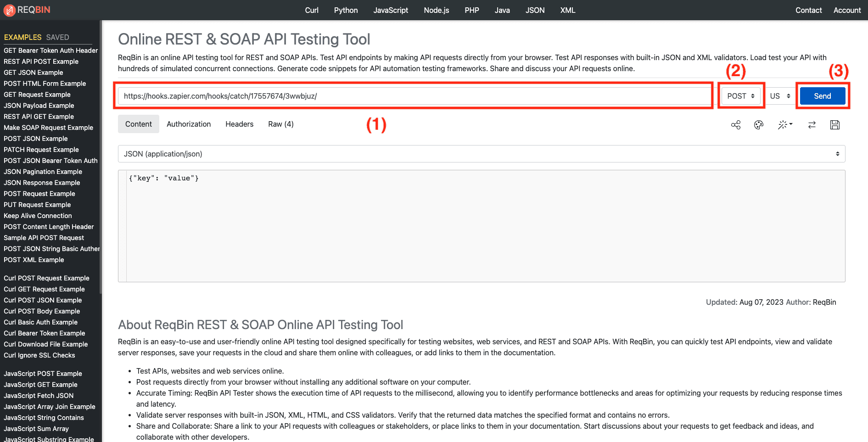The image size is (868, 442).
Task: Open the POST method dropdown
Action: pos(741,96)
